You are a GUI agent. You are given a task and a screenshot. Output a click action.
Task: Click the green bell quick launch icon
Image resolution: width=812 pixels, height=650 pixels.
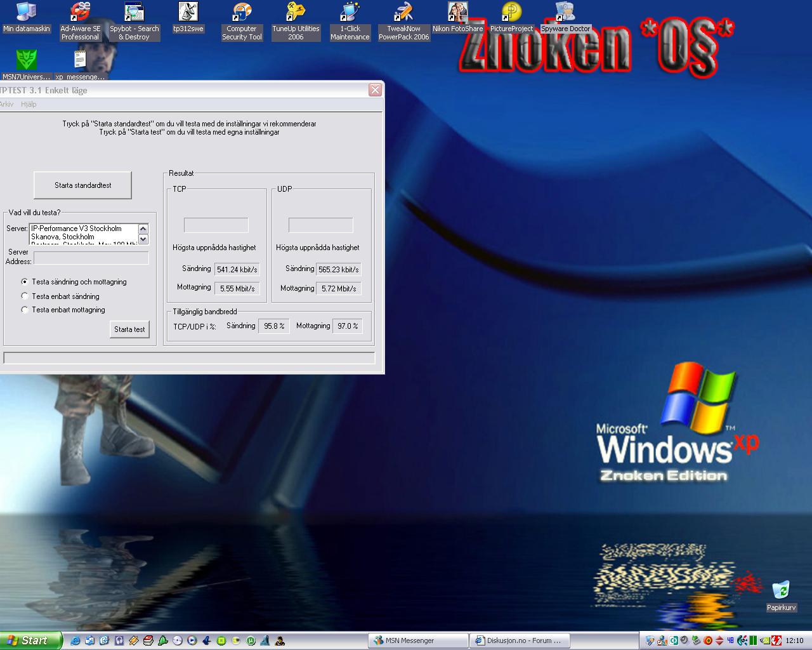[162, 640]
